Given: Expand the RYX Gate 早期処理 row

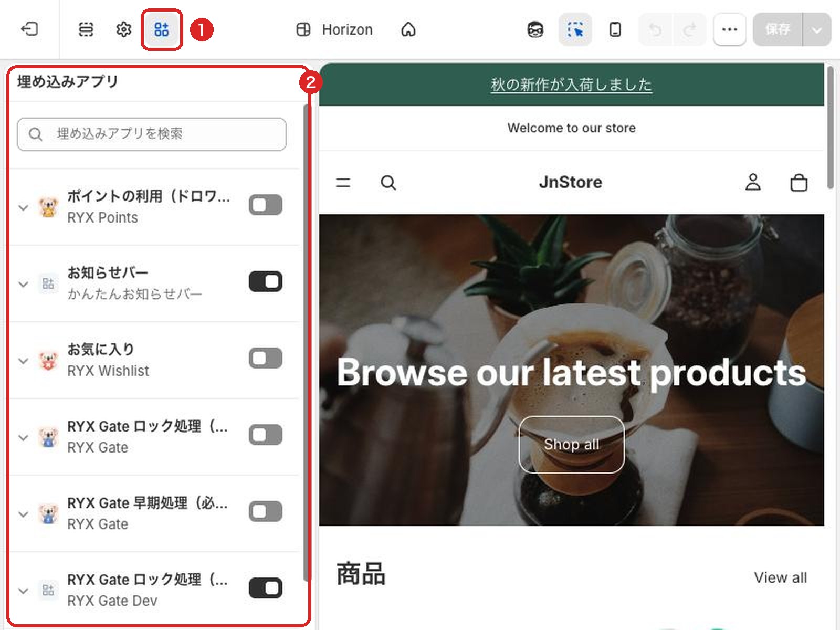Looking at the screenshot, I should click(23, 514).
